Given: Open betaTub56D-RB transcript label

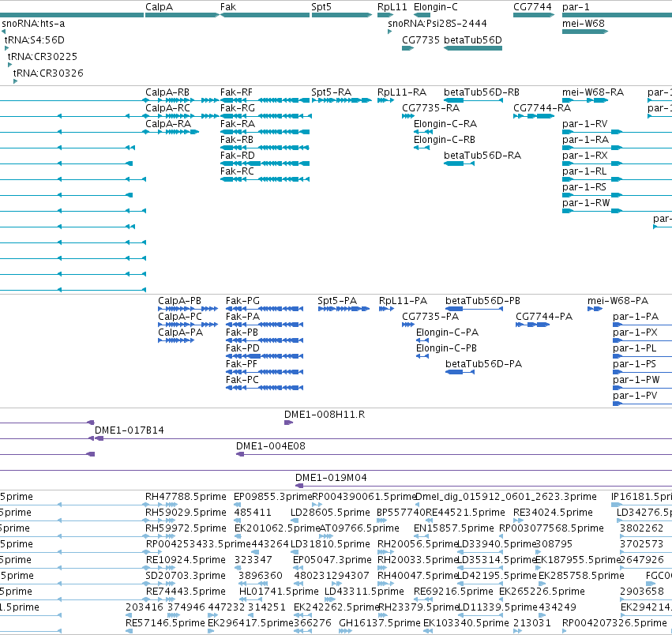Looking at the screenshot, I should pyautogui.click(x=482, y=92).
